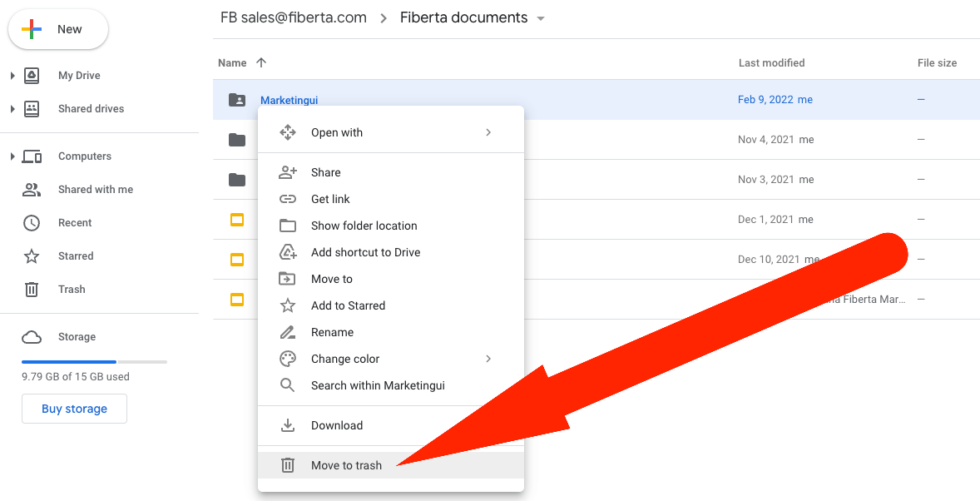Click the Change color palette icon

(288, 359)
